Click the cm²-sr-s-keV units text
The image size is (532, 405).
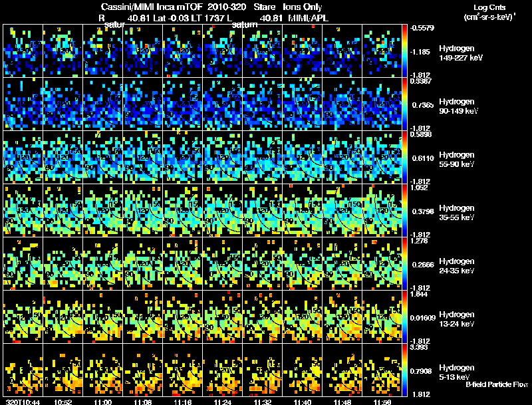489,17
